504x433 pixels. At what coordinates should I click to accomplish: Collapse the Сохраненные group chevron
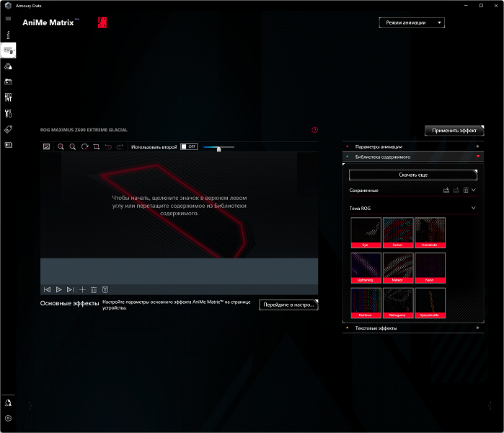pyautogui.click(x=474, y=190)
